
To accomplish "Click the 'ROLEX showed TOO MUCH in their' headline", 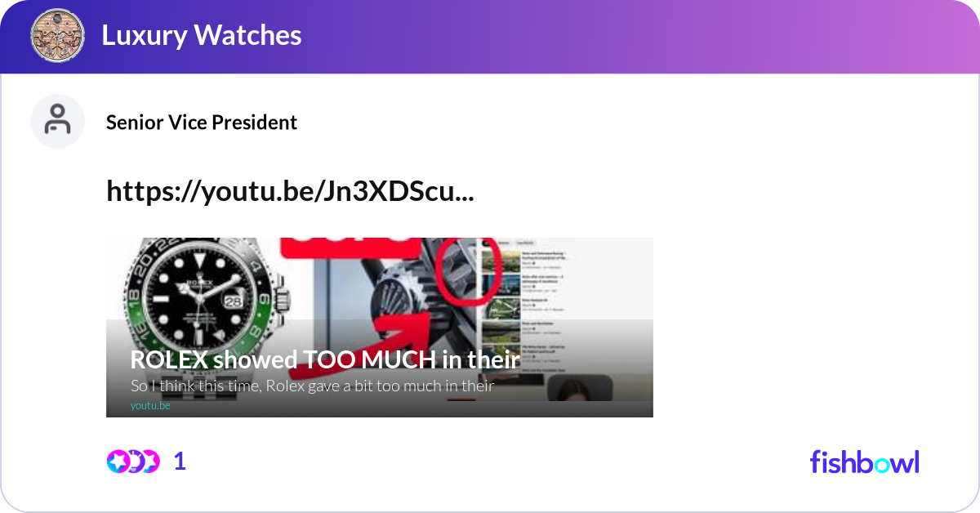I will [325, 359].
